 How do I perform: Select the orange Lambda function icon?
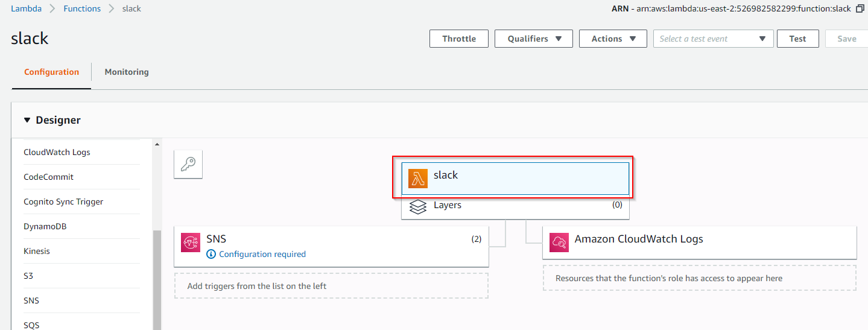click(x=417, y=178)
